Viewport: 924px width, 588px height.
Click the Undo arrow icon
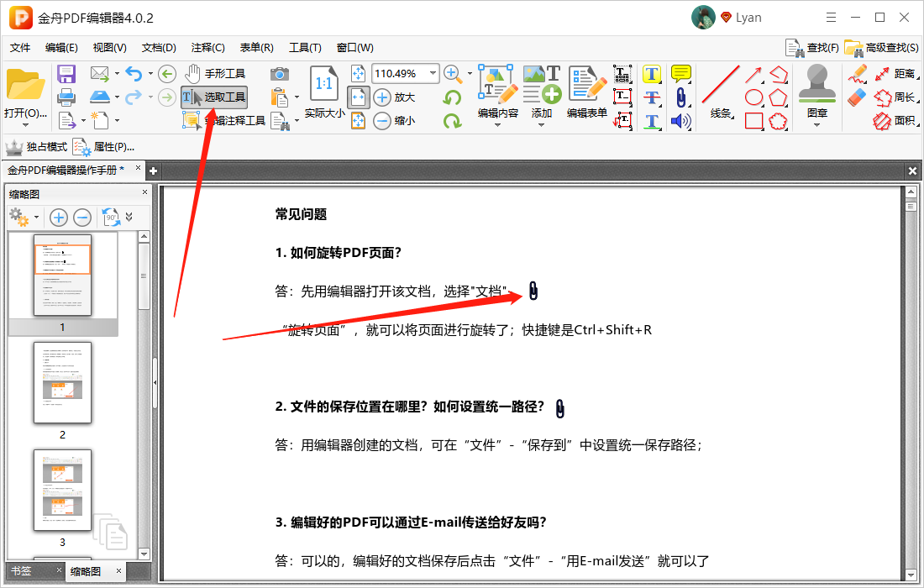(134, 74)
